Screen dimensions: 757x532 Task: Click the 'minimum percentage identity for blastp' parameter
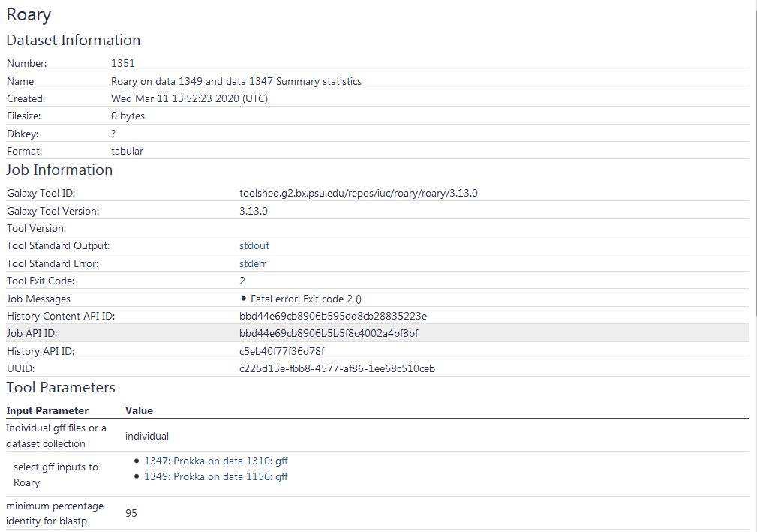(55, 514)
